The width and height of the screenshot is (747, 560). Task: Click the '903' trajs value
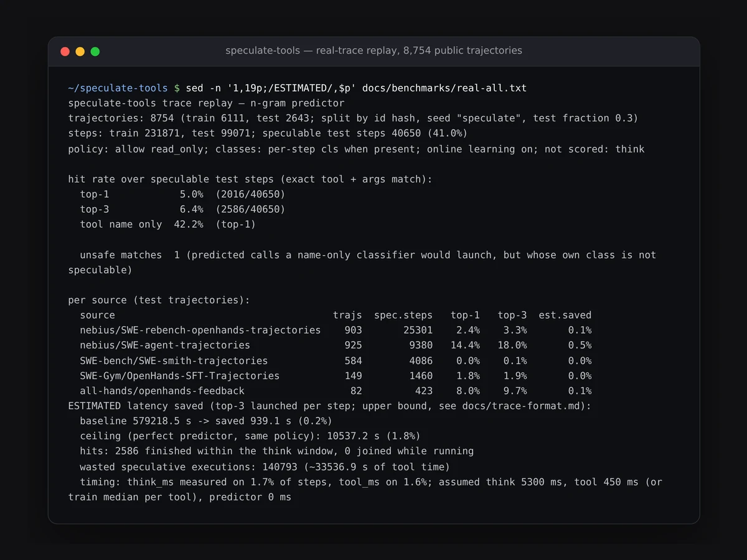click(353, 330)
